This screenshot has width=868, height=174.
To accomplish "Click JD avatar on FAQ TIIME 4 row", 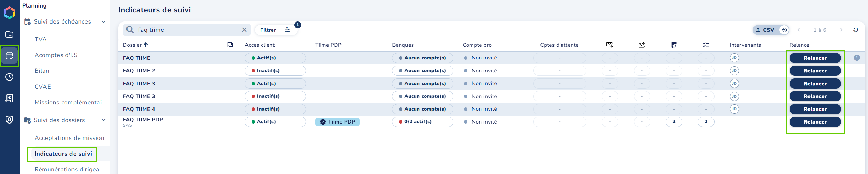I will point(734,109).
